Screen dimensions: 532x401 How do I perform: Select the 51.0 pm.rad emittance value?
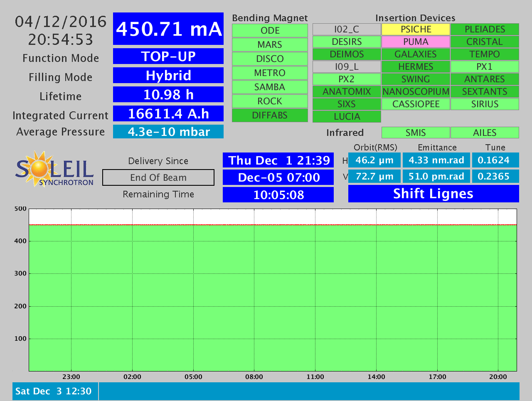[x=436, y=176]
